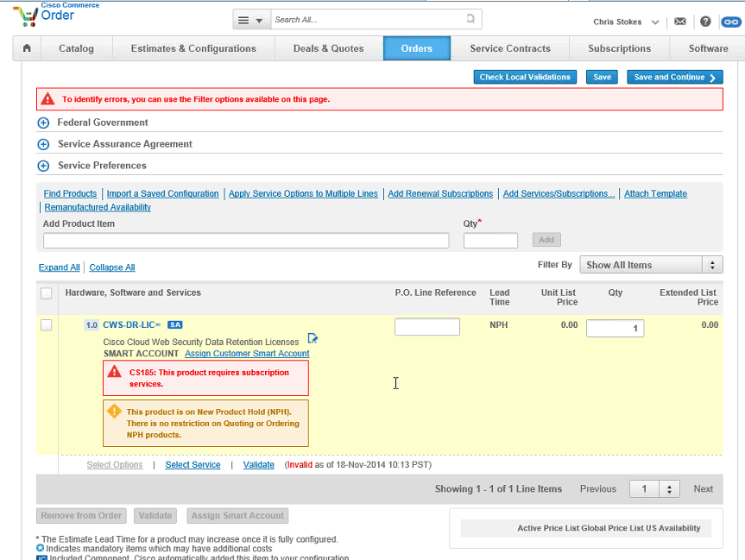Click the Add Product Item input field

click(x=246, y=241)
